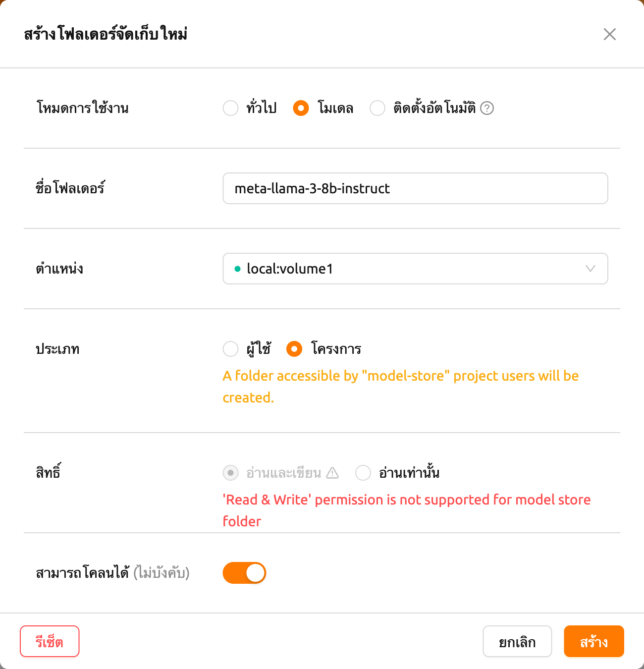Image resolution: width=644 pixels, height=669 pixels.
Task: Close the create storage folder dialog
Action: [610, 34]
